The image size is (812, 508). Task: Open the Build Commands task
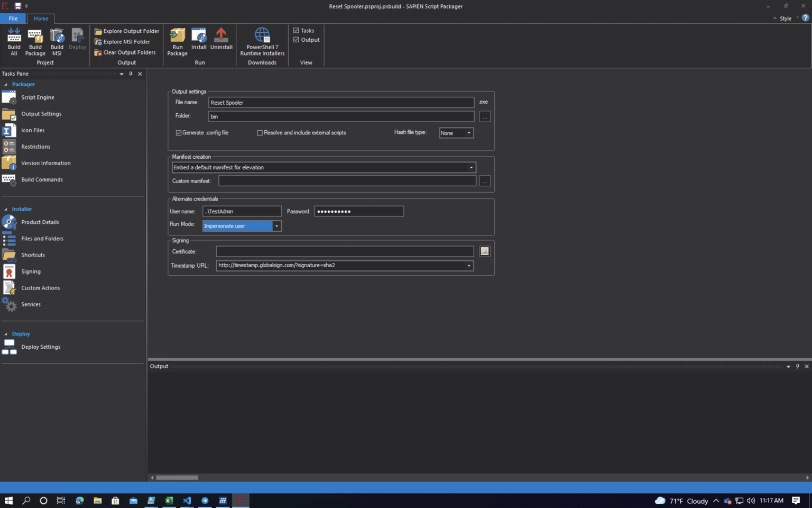42,179
